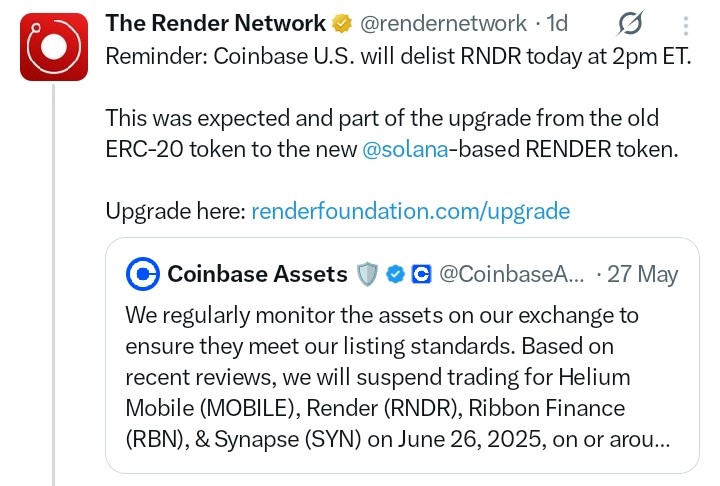Click the vertical thread connector line
The height and width of the screenshot is (486, 720).
tap(53, 285)
